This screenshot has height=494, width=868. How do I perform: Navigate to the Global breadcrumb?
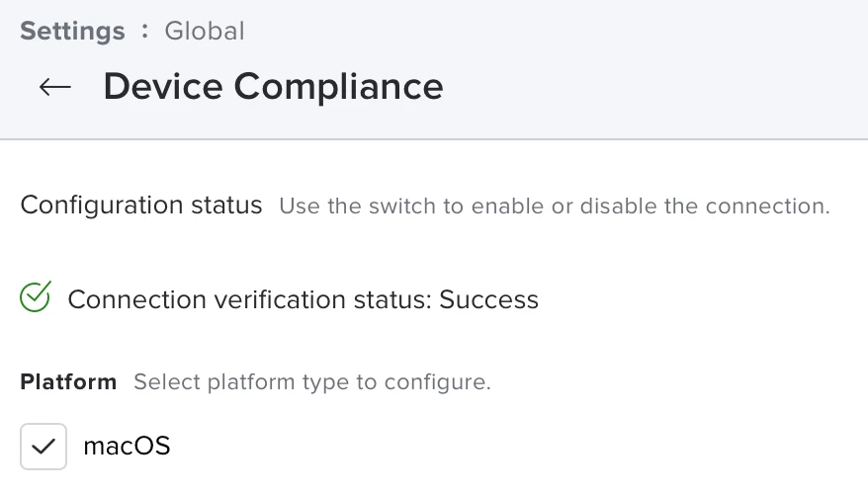point(205,31)
